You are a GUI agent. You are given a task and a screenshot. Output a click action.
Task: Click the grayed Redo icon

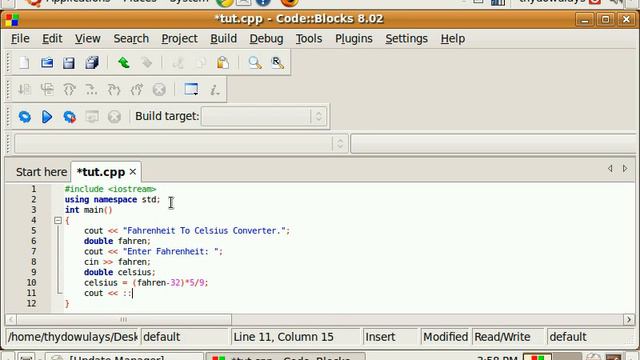coord(146,63)
